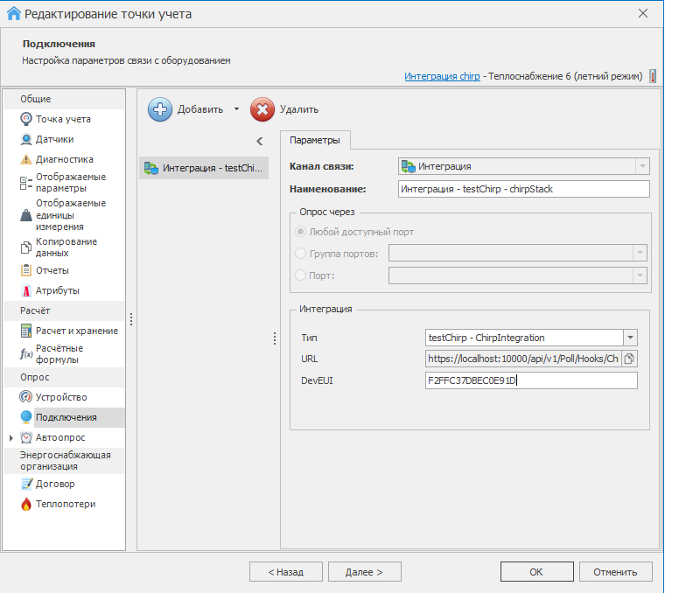The width and height of the screenshot is (700, 593).
Task: Select the Порт radio button
Action: pos(301,276)
